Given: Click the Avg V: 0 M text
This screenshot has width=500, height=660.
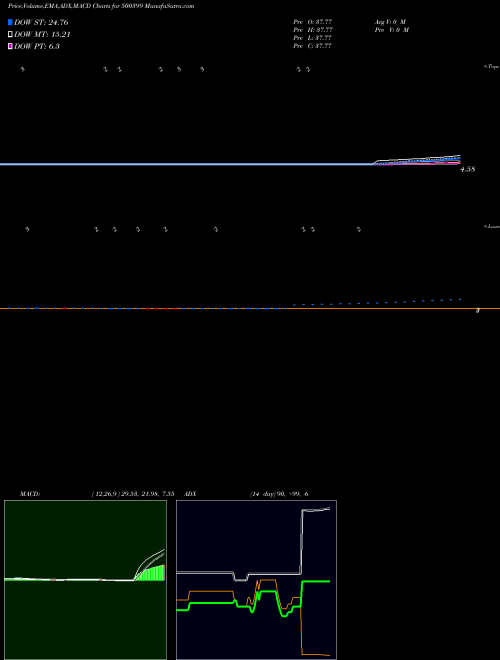Looking at the screenshot, I should pyautogui.click(x=390, y=21).
